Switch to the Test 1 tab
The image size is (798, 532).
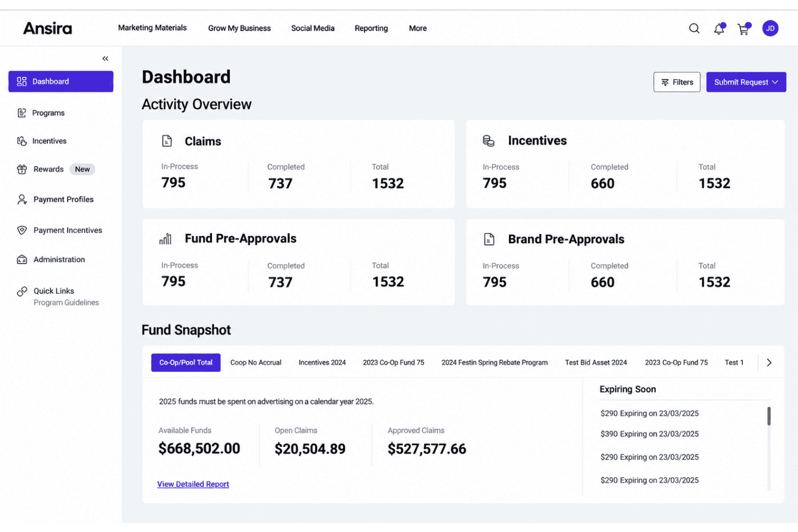(734, 363)
